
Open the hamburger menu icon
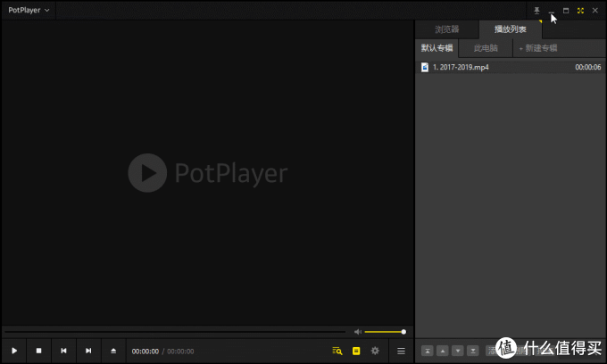(x=401, y=351)
